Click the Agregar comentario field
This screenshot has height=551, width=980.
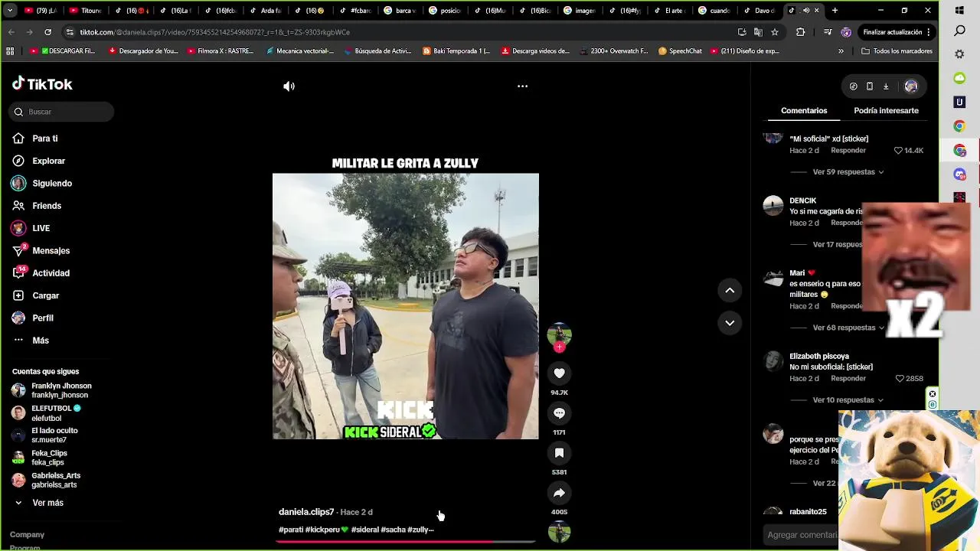tap(802, 535)
